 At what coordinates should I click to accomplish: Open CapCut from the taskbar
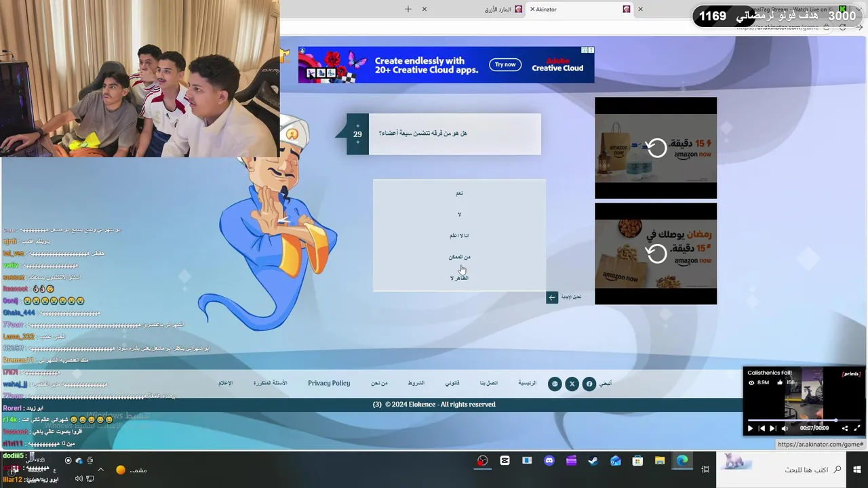pyautogui.click(x=505, y=461)
